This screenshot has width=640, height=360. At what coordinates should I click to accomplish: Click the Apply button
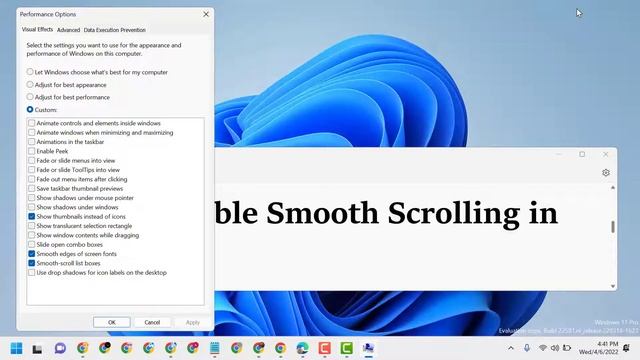point(193,322)
